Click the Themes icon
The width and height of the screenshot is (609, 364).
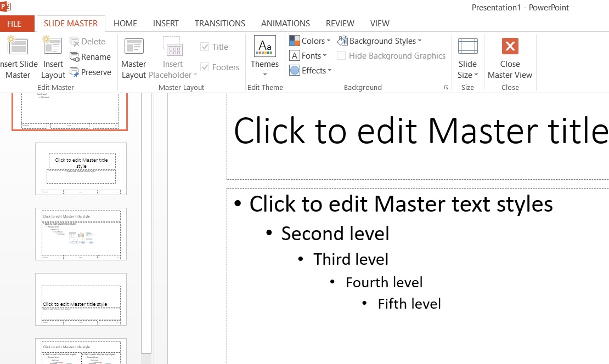(x=265, y=47)
